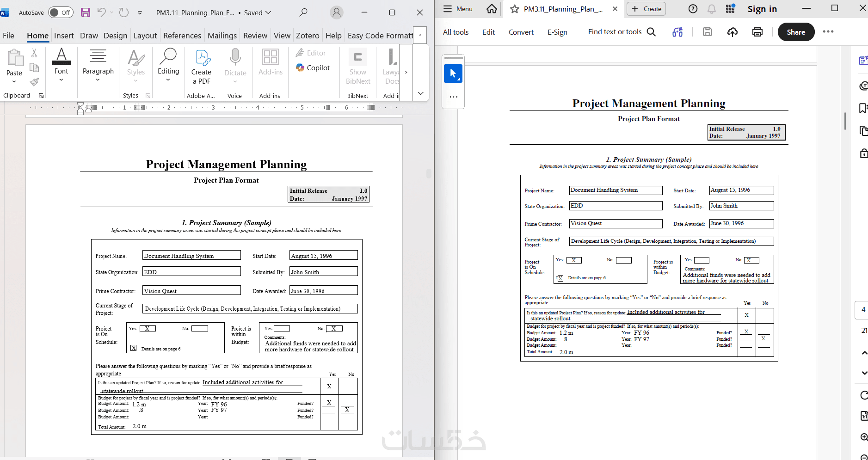This screenshot has height=460, width=868.
Task: Toggle 'Details are on page 6' checkbox in Word
Action: coord(133,348)
